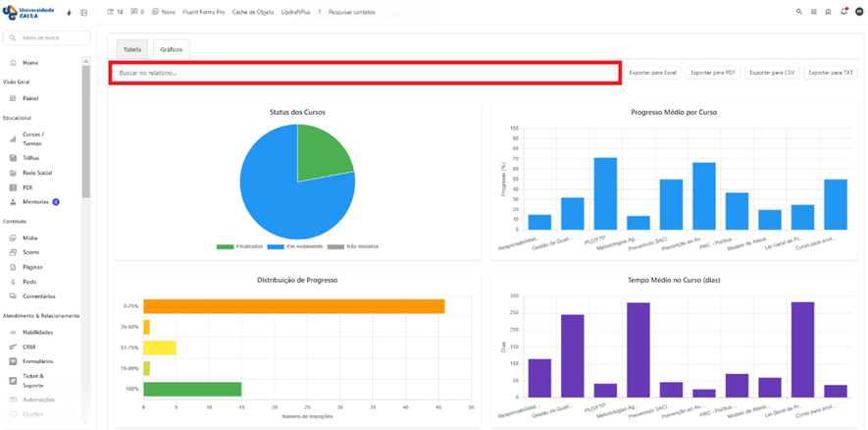Screen dimensions: 868x430
Task: Click the sidebar vertical scrollbar
Action: (86, 128)
